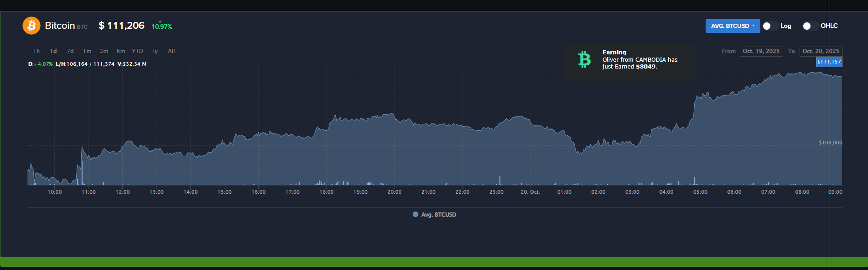Image resolution: width=868 pixels, height=270 pixels.
Task: Switch chart to 3m range
Action: pyautogui.click(x=104, y=51)
